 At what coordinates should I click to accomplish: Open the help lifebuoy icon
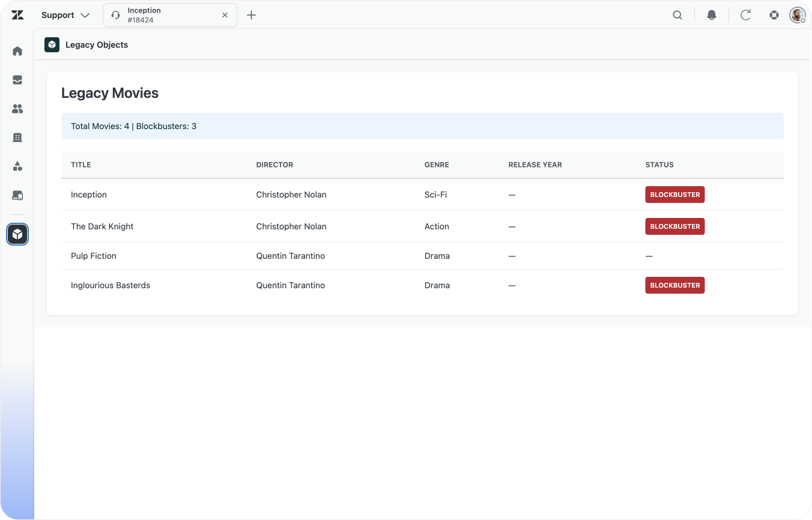point(774,15)
